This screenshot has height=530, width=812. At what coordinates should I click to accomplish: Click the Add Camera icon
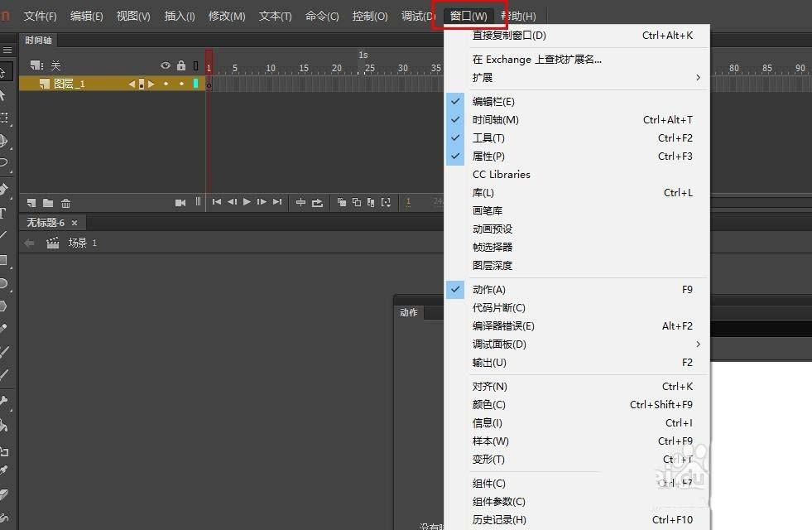click(180, 202)
